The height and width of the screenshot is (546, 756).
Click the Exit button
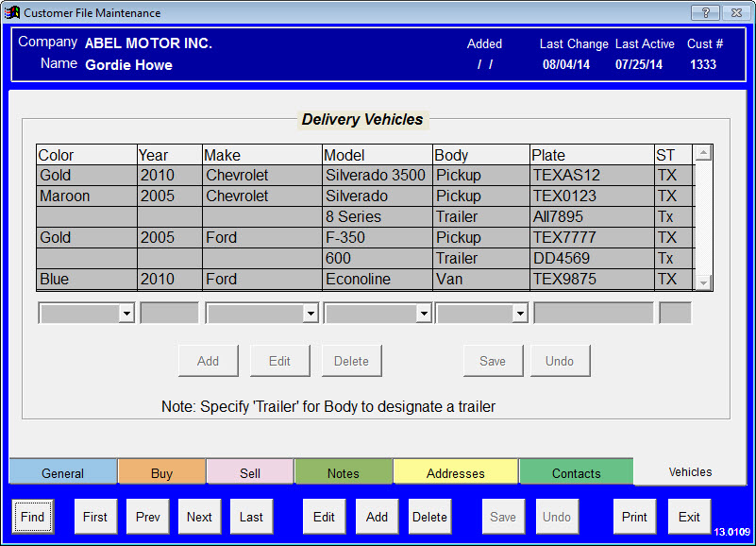pyautogui.click(x=690, y=517)
